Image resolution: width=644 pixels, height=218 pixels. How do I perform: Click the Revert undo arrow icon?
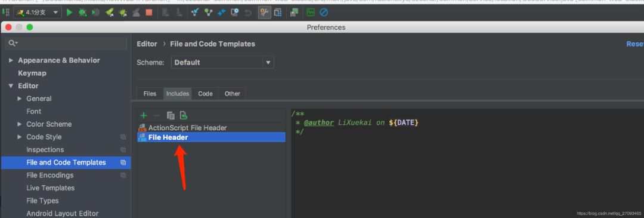[x=248, y=13]
